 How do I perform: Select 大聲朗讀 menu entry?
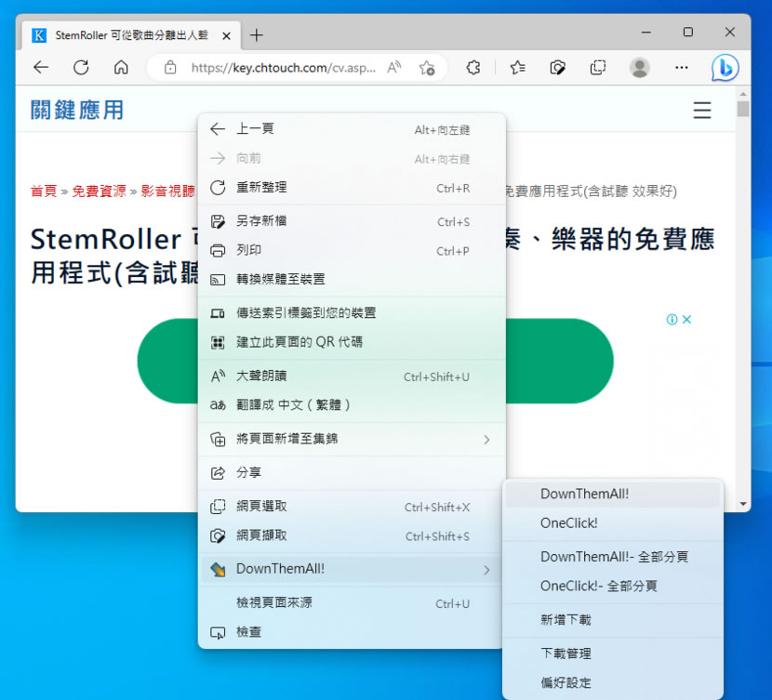352,376
